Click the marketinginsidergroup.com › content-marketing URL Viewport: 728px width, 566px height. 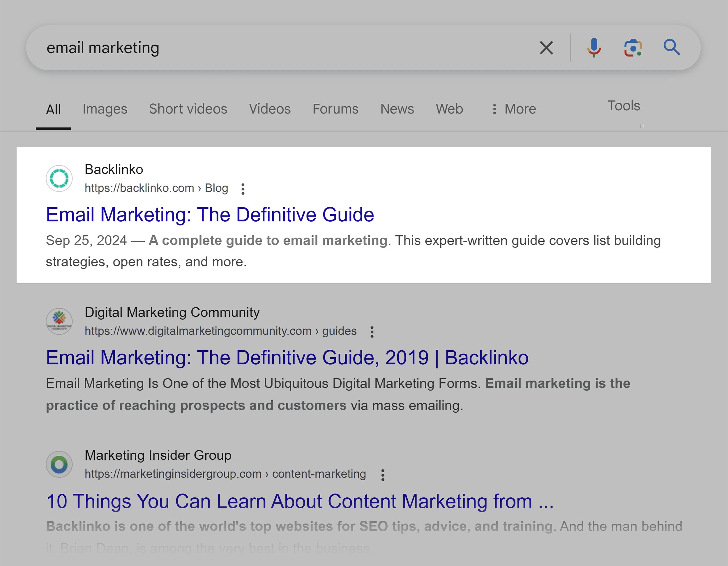click(x=225, y=474)
